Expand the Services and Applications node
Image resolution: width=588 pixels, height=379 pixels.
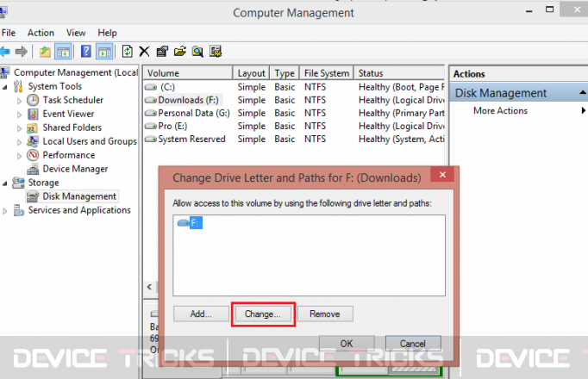5,211
